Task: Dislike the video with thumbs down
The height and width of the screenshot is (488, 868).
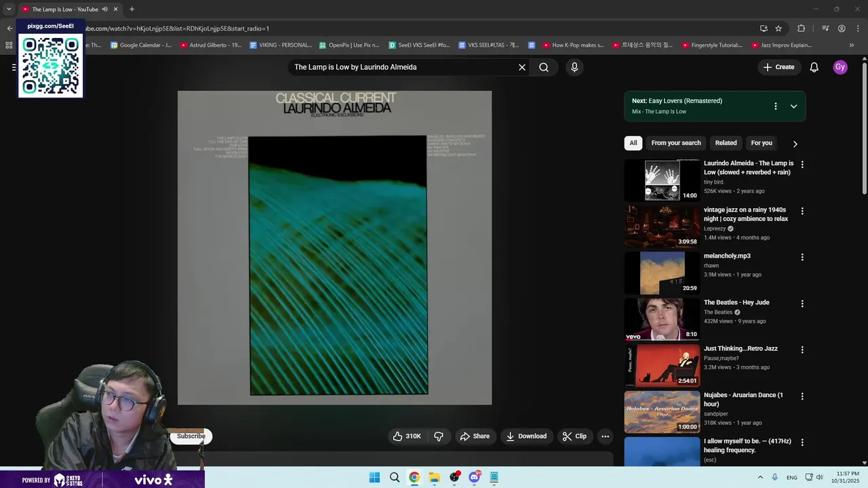Action: (439, 436)
